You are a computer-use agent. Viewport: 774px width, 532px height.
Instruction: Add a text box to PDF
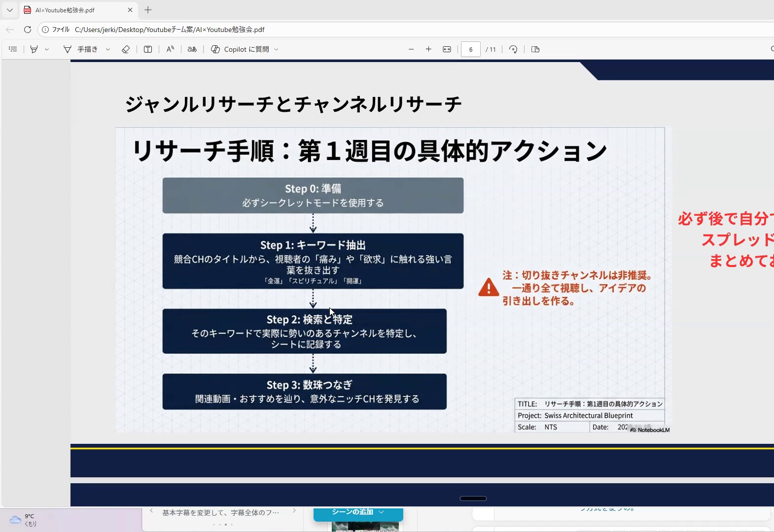pos(148,49)
